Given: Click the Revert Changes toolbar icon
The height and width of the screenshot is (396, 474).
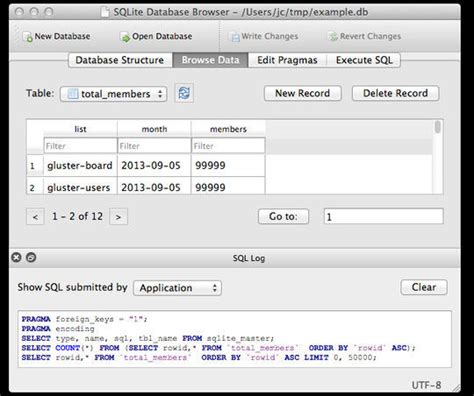Looking at the screenshot, I should 333,37.
